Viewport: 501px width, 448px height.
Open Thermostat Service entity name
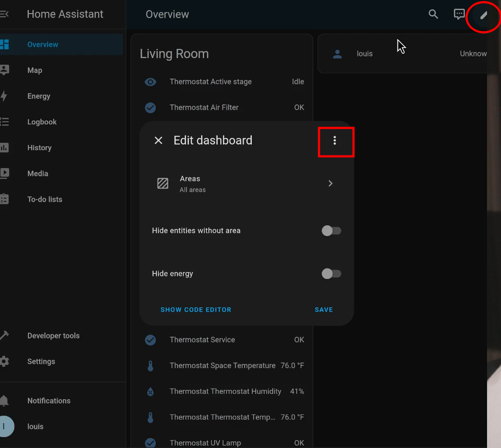(202, 340)
